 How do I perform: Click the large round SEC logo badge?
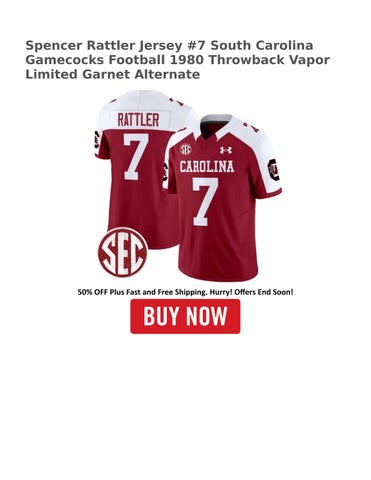[123, 252]
